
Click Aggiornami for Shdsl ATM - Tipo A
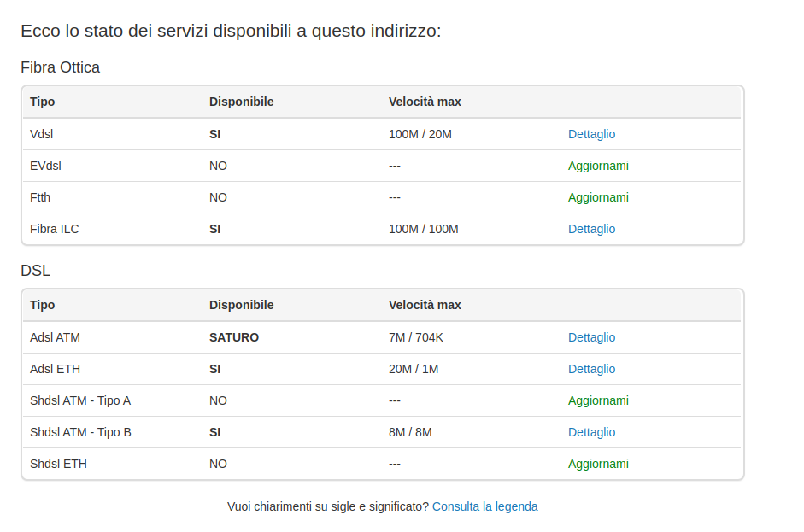pos(598,400)
